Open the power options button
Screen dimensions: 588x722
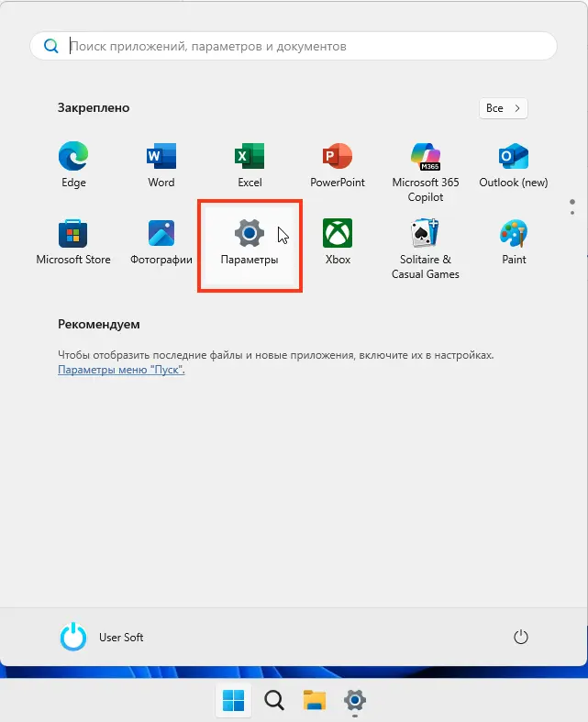pyautogui.click(x=521, y=638)
